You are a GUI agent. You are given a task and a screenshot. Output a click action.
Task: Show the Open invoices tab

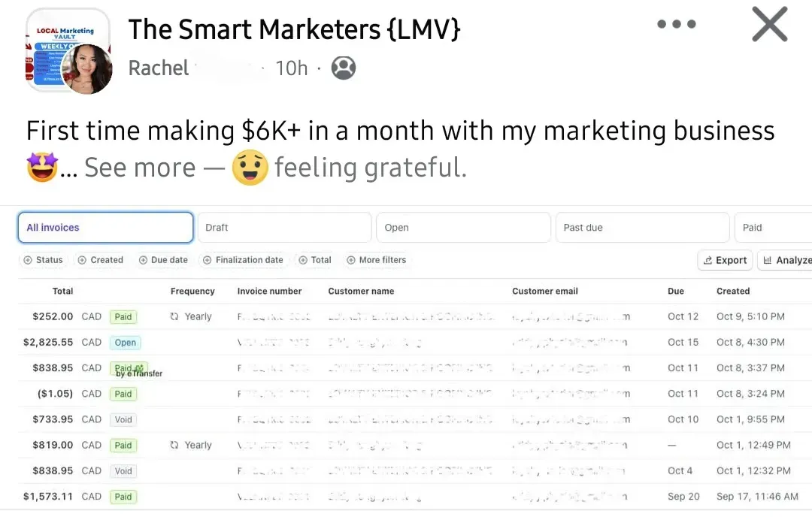click(463, 228)
